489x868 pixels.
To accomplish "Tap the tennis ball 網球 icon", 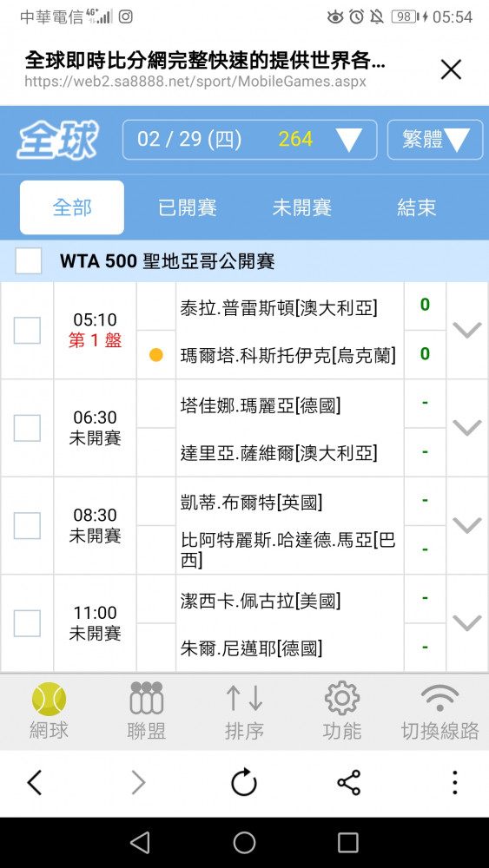I will [x=49, y=699].
